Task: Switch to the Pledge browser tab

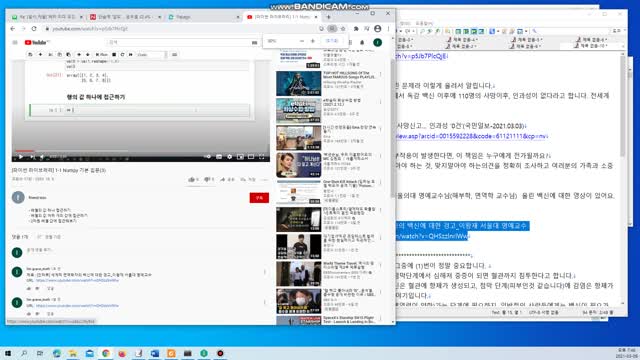Action: (203, 17)
